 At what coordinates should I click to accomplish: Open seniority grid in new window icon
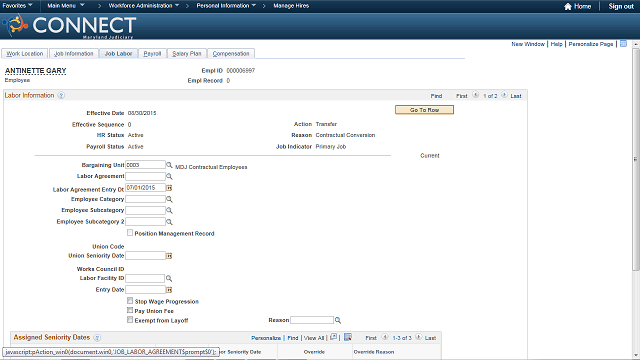pyautogui.click(x=333, y=337)
